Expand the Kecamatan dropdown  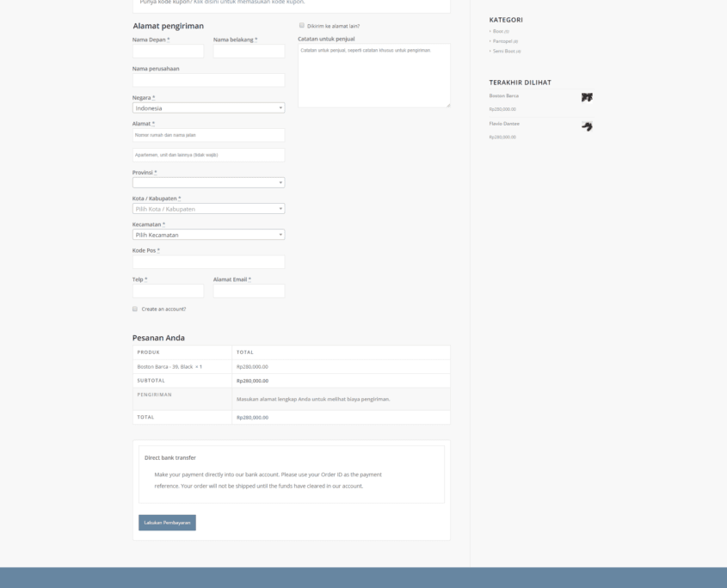click(x=208, y=235)
